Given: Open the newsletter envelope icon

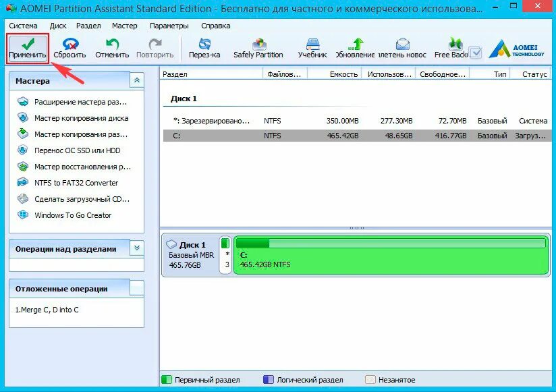Looking at the screenshot, I should (402, 49).
